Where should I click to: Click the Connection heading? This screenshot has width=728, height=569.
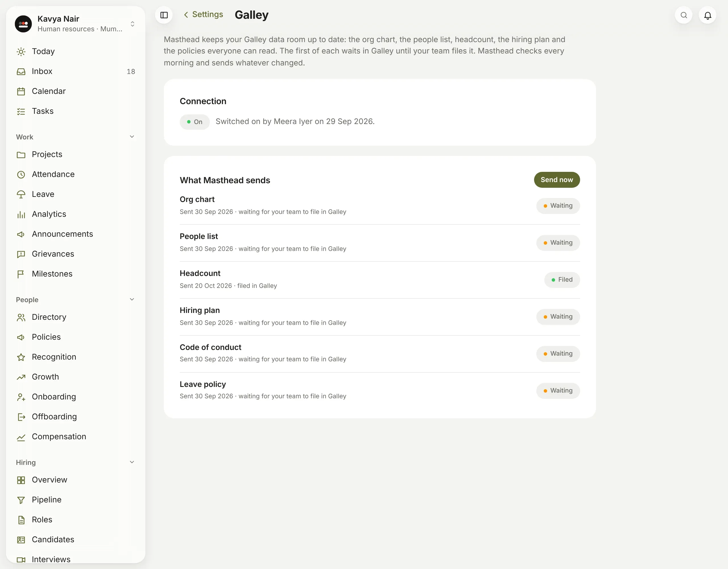[203, 101]
